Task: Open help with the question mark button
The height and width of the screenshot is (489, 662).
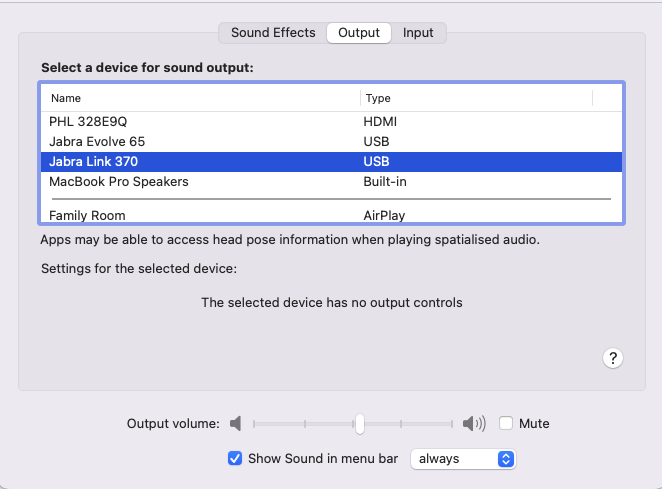Action: coord(613,359)
